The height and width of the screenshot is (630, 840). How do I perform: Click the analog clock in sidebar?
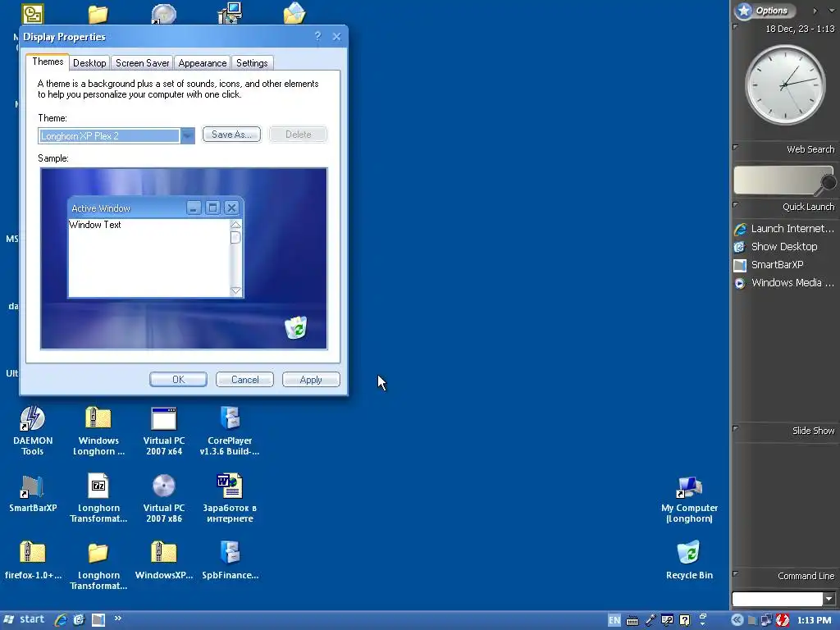pyautogui.click(x=785, y=84)
